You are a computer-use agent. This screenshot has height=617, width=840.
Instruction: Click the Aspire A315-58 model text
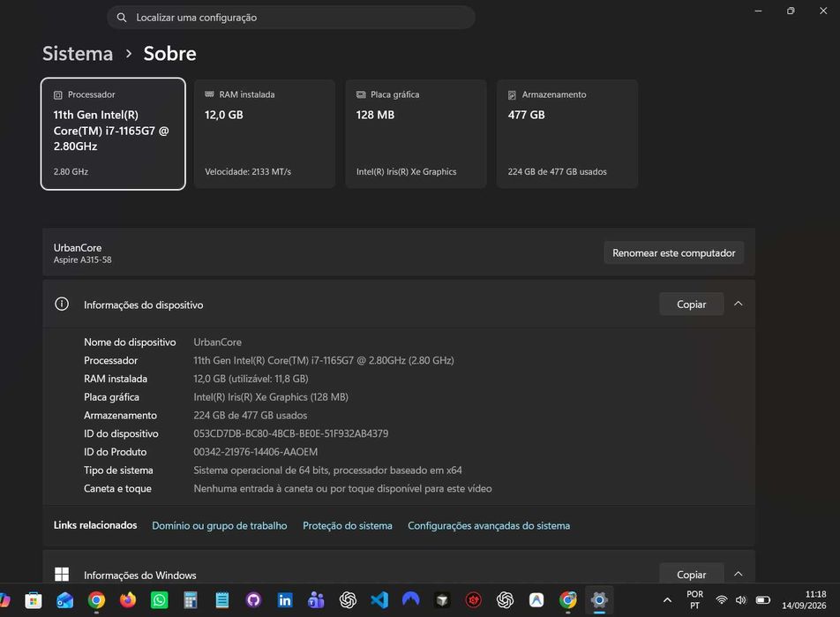tap(83, 260)
